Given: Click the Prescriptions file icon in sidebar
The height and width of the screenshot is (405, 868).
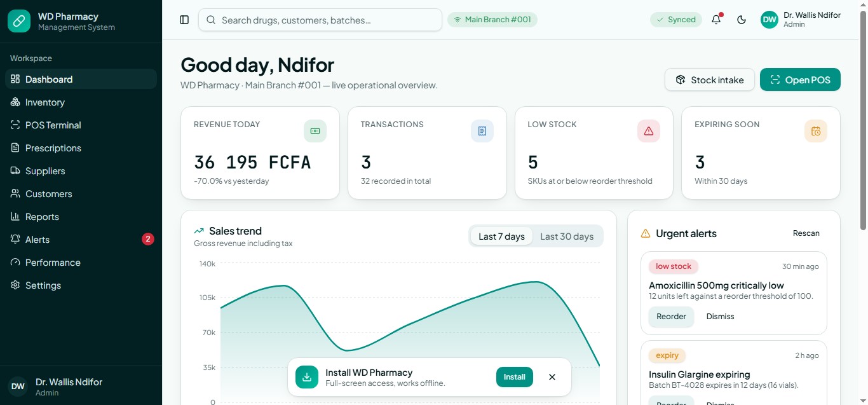Looking at the screenshot, I should [15, 148].
